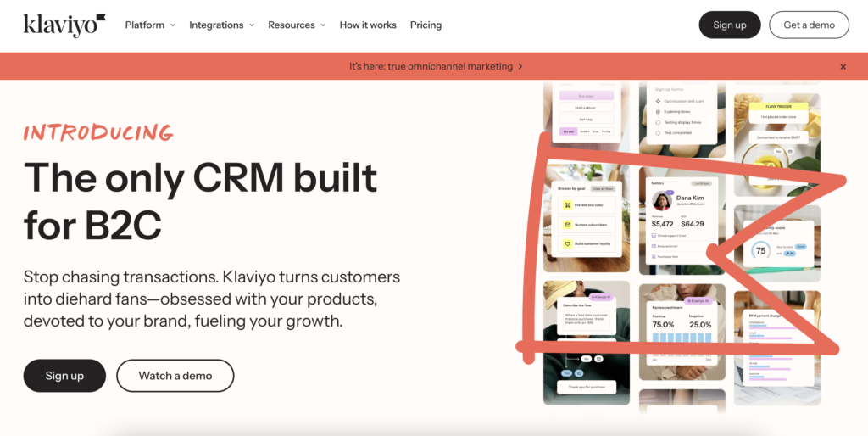This screenshot has width=868, height=436.
Task: Click the Closed support ticket icon
Action: click(x=654, y=236)
